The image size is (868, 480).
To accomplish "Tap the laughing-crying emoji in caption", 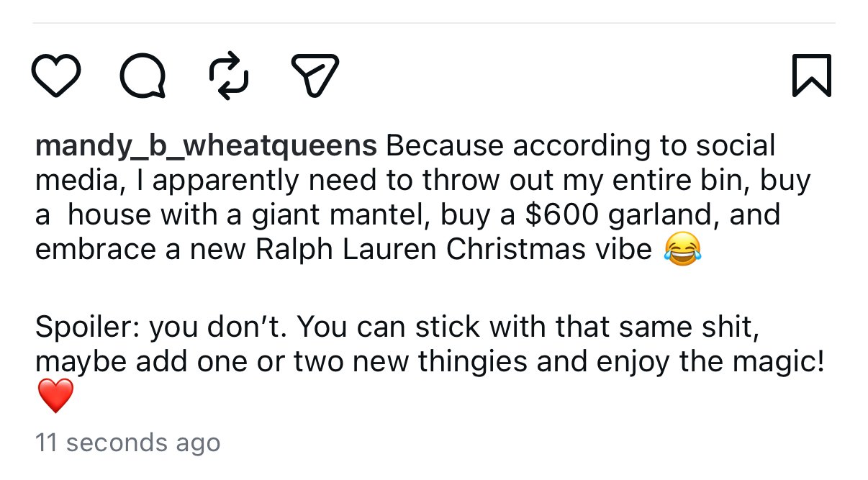I will tap(681, 250).
